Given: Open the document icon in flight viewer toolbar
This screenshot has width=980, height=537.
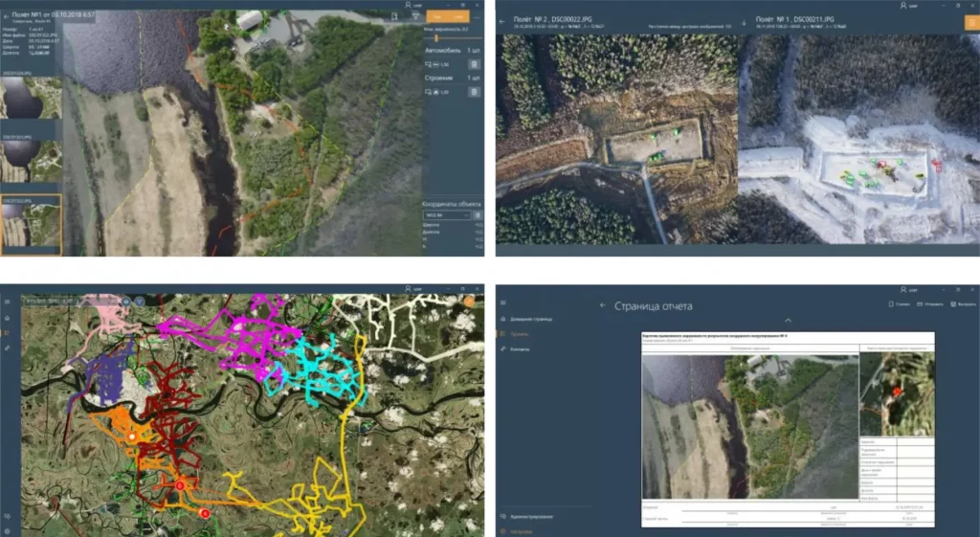Looking at the screenshot, I should [x=394, y=17].
